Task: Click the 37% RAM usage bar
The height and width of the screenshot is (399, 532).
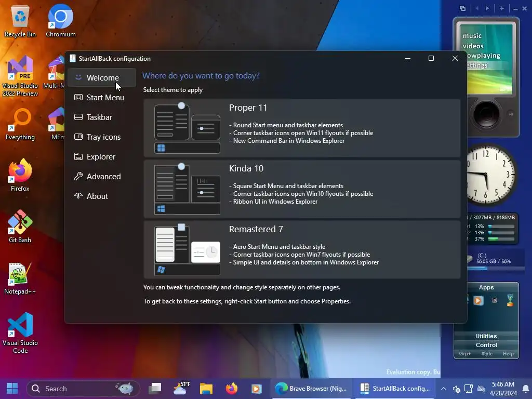Action: point(501,239)
